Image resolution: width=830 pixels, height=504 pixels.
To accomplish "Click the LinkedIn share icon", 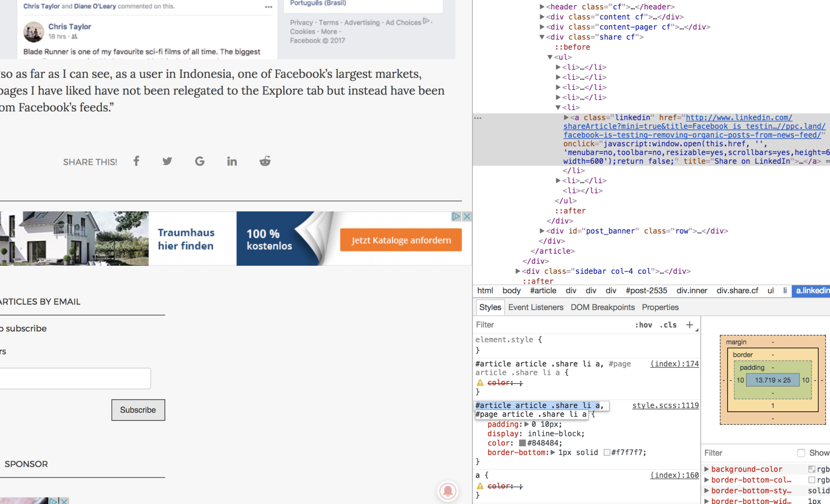I will tap(232, 161).
